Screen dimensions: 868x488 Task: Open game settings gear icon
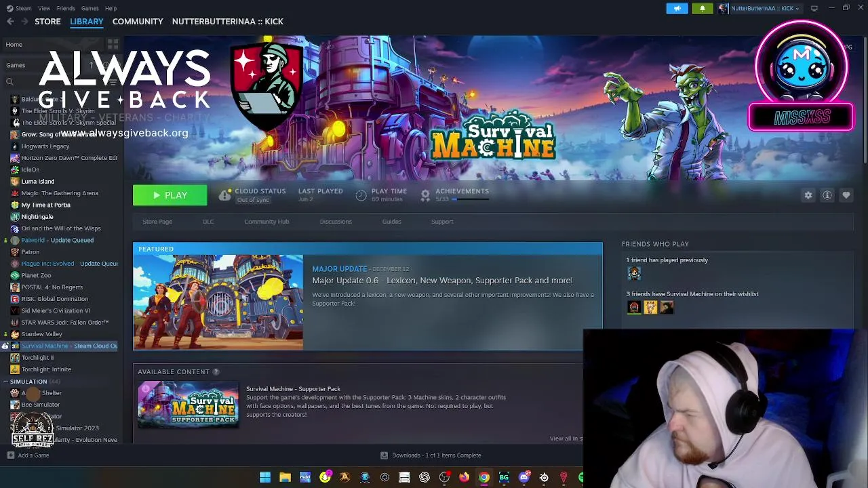(808, 195)
